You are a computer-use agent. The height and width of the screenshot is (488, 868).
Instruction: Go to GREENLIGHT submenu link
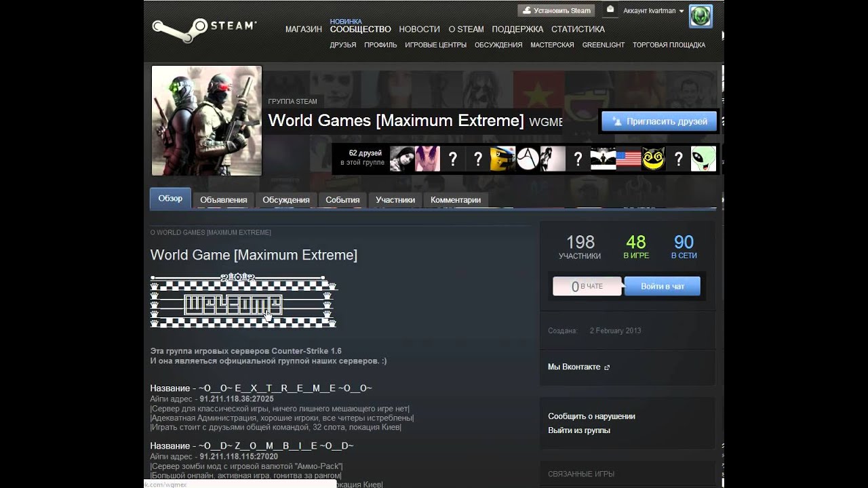point(604,45)
